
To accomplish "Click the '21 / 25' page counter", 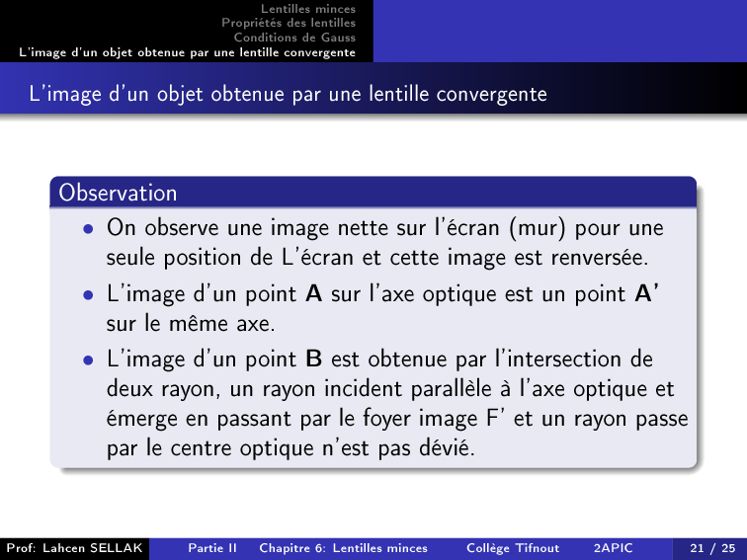I will (x=705, y=548).
